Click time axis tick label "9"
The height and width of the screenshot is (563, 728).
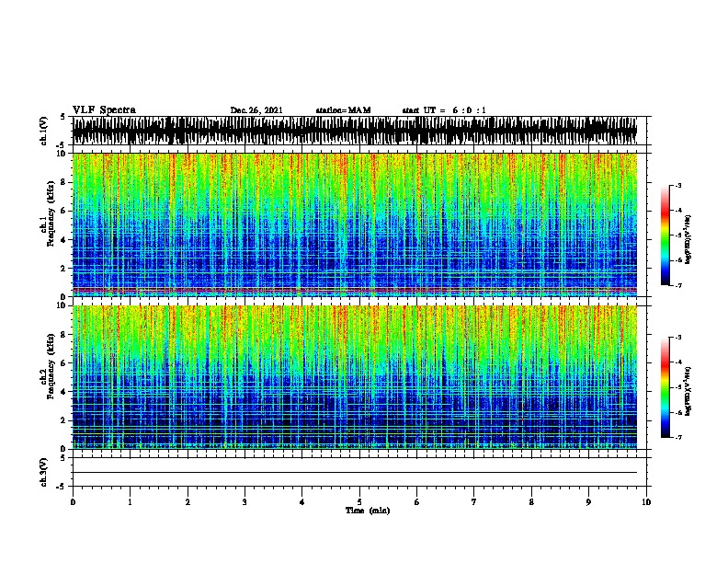(588, 502)
